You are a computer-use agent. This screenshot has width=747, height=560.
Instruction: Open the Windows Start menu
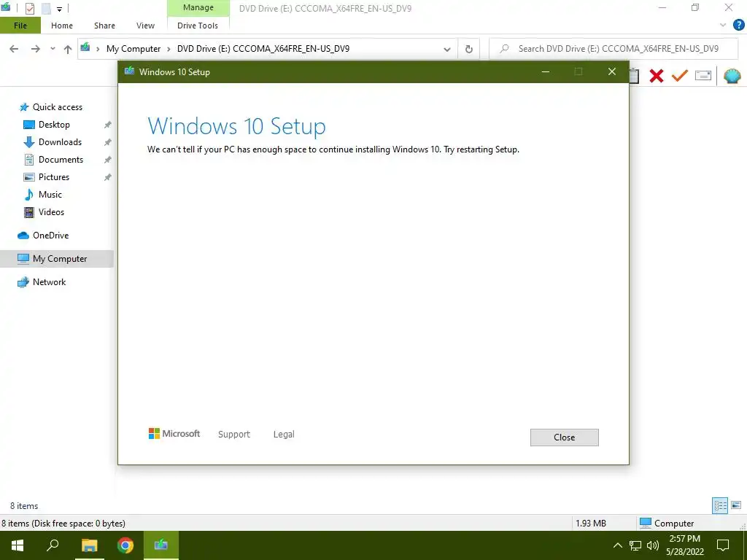[18, 545]
